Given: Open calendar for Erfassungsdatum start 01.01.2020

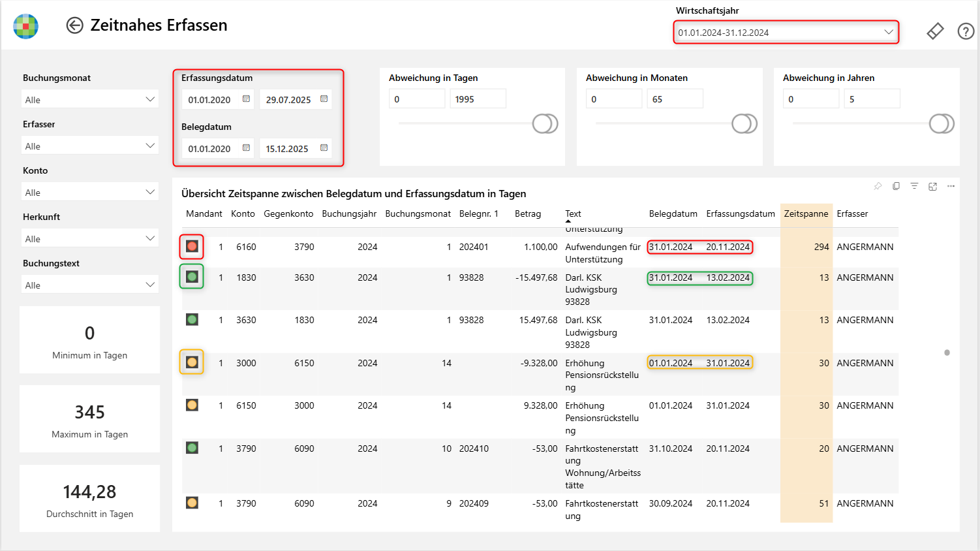Looking at the screenshot, I should [246, 99].
